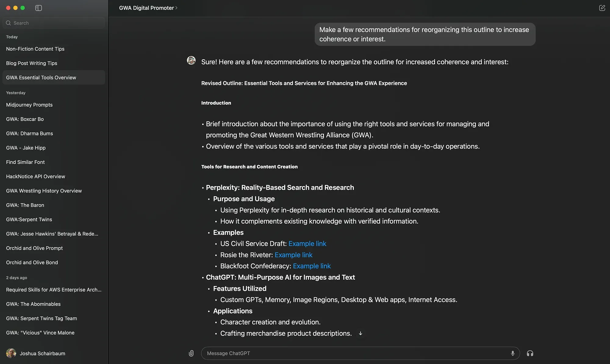This screenshot has width=610, height=364.
Task: Click the paperclip attach file icon
Action: (x=191, y=353)
